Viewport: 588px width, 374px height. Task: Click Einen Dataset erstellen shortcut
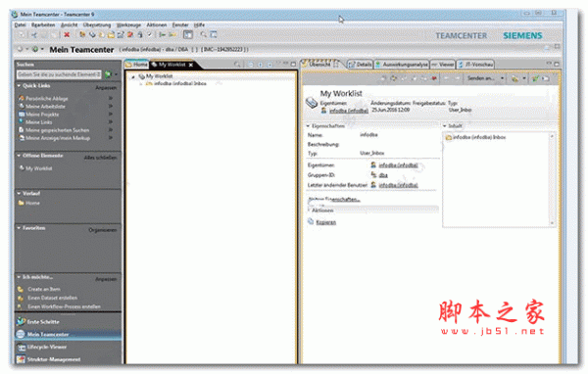tap(52, 298)
